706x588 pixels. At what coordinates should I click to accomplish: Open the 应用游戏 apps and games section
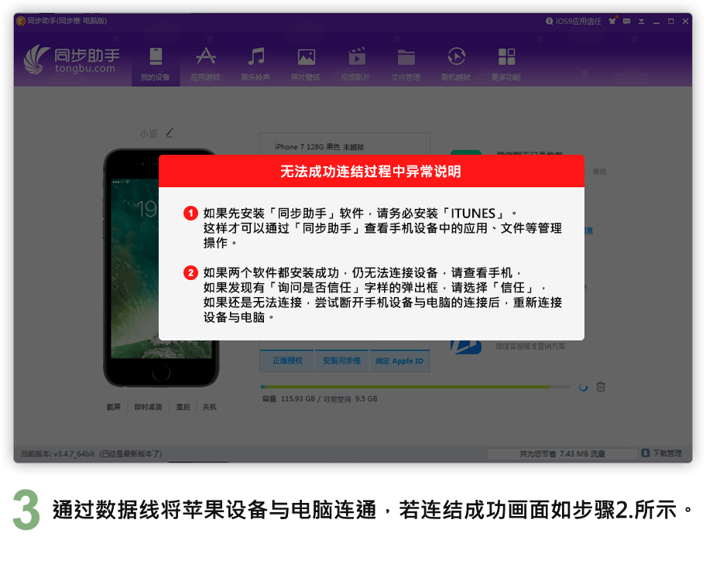pos(205,63)
